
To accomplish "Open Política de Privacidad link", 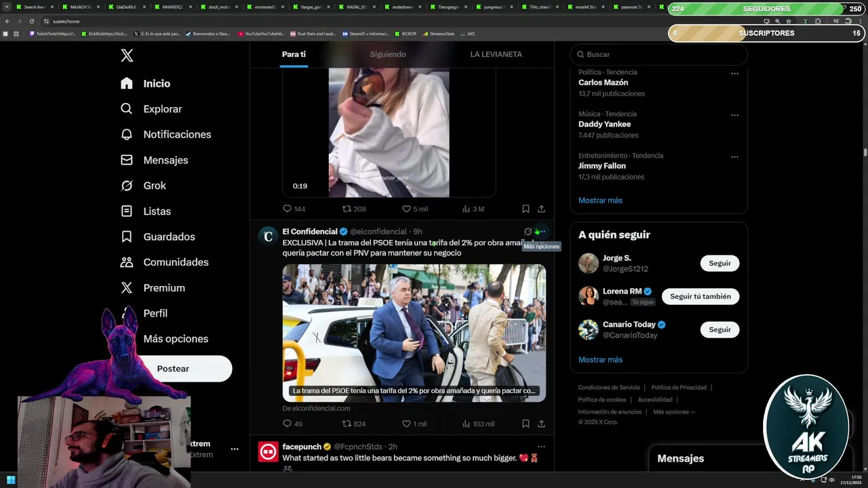I will 679,388.
